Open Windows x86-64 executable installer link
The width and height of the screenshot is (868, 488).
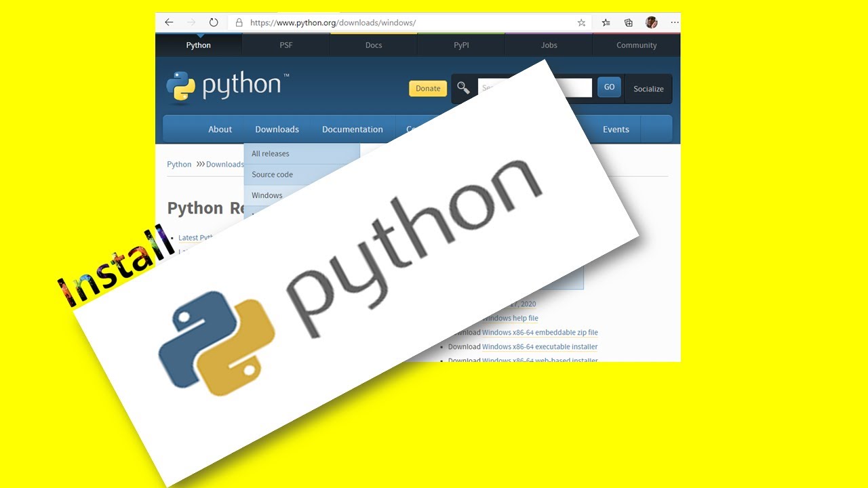click(x=540, y=347)
